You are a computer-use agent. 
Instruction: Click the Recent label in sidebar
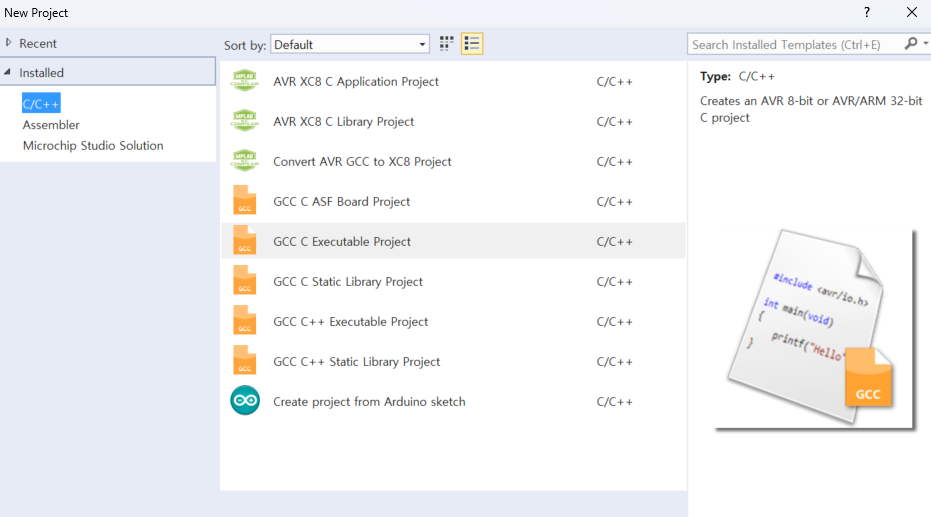37,43
